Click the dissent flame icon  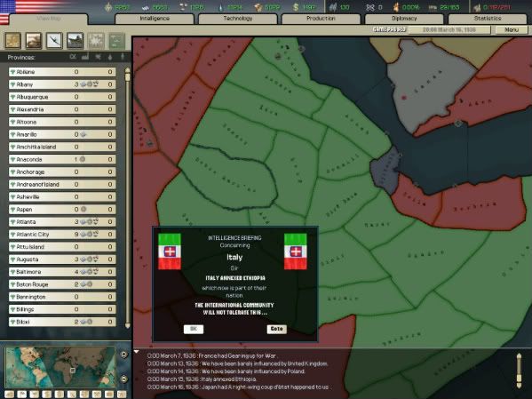[396, 7]
